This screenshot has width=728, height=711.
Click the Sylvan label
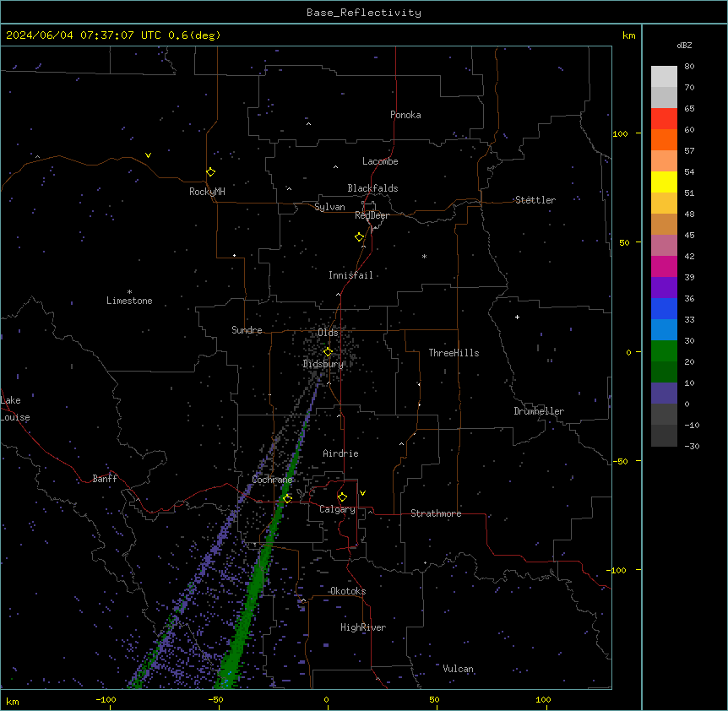(x=329, y=207)
